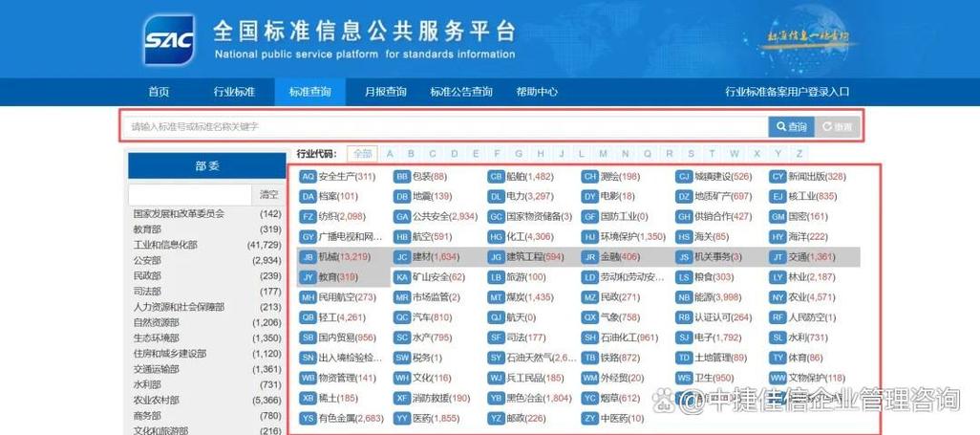Select the CY badge for 新闻出版

[778, 177]
